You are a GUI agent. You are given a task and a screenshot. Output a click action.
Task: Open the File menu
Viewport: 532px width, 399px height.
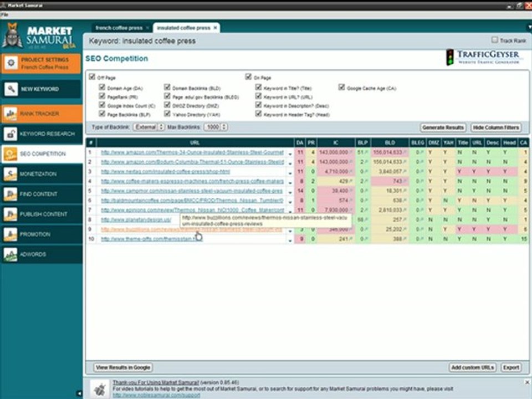pos(4,15)
